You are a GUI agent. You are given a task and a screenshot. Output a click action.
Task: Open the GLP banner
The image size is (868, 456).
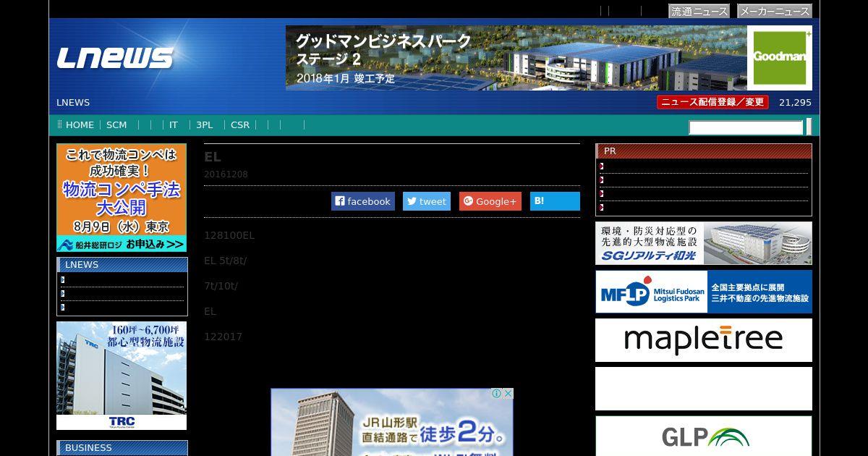704,436
